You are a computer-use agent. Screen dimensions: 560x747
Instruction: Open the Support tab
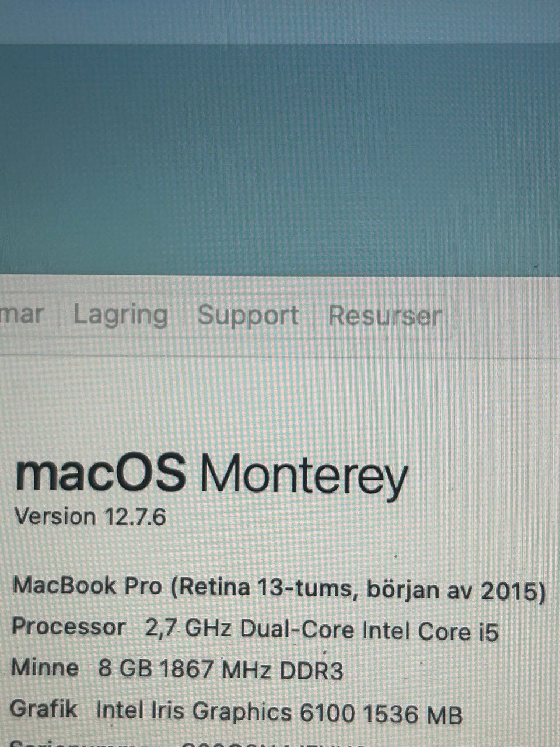pos(248,316)
